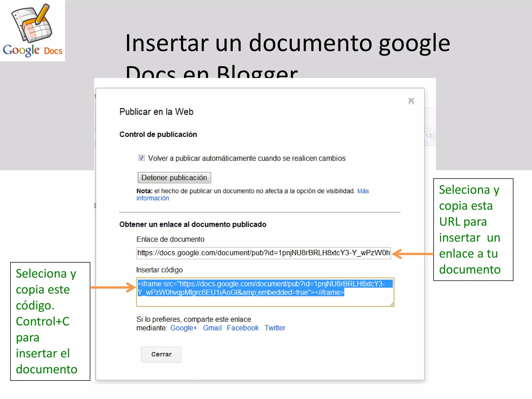
Task: Share via the Google+ link
Action: pyautogui.click(x=184, y=328)
